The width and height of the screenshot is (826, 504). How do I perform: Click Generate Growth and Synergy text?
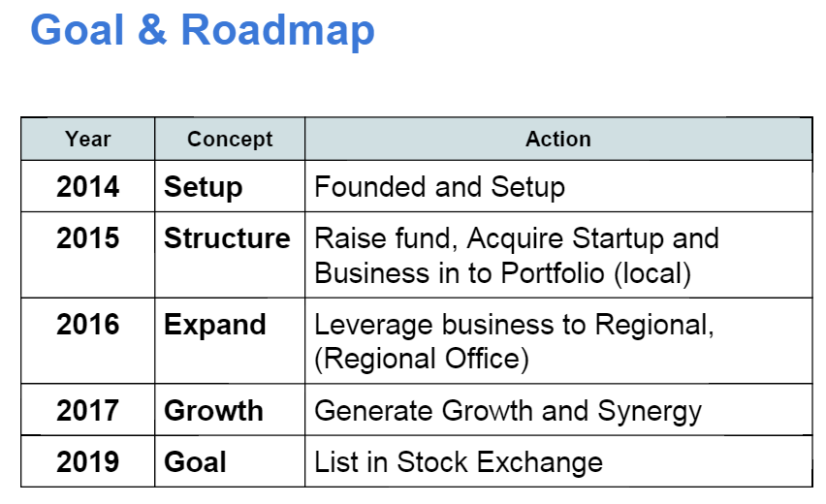pos(508,411)
